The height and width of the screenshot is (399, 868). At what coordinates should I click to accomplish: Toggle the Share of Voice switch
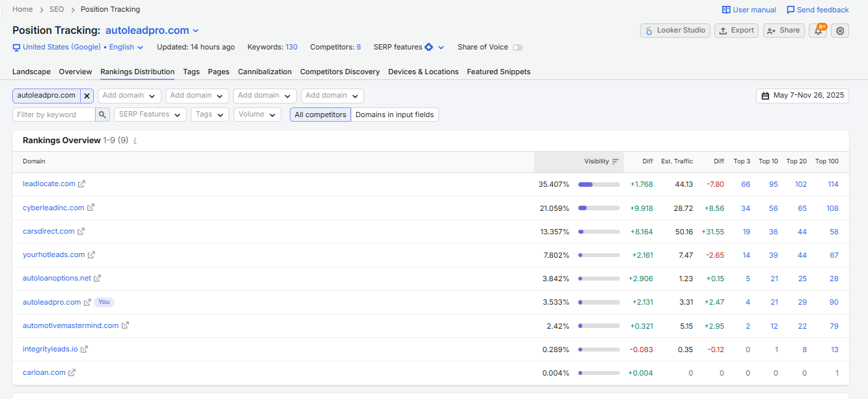(518, 47)
